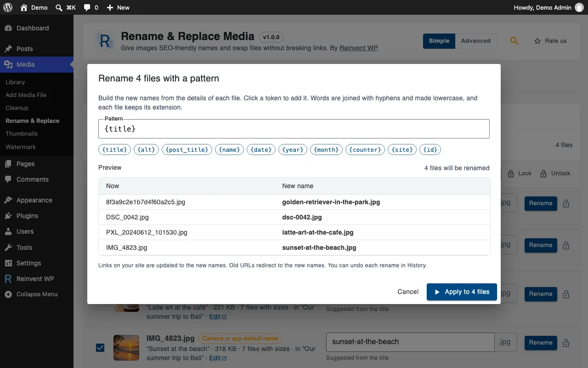Select latte-art-at-the-cafe.jpg preview cell
The height and width of the screenshot is (368, 588).
pyautogui.click(x=317, y=232)
